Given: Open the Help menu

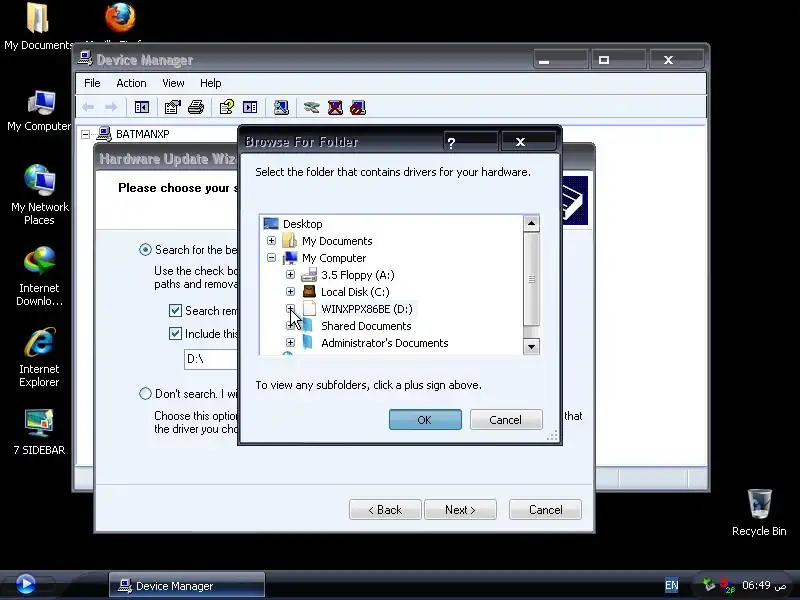Looking at the screenshot, I should [210, 83].
